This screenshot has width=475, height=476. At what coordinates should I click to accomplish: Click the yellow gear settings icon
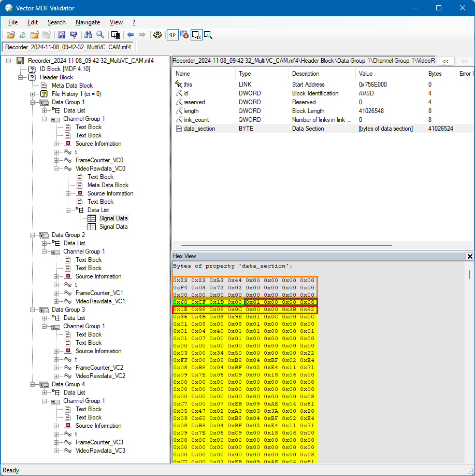click(157, 35)
